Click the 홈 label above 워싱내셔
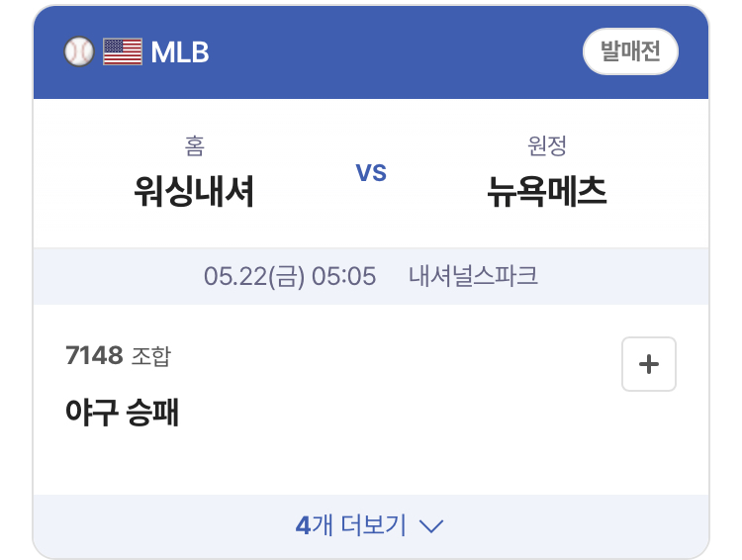The width and height of the screenshot is (742, 560). pyautogui.click(x=195, y=145)
